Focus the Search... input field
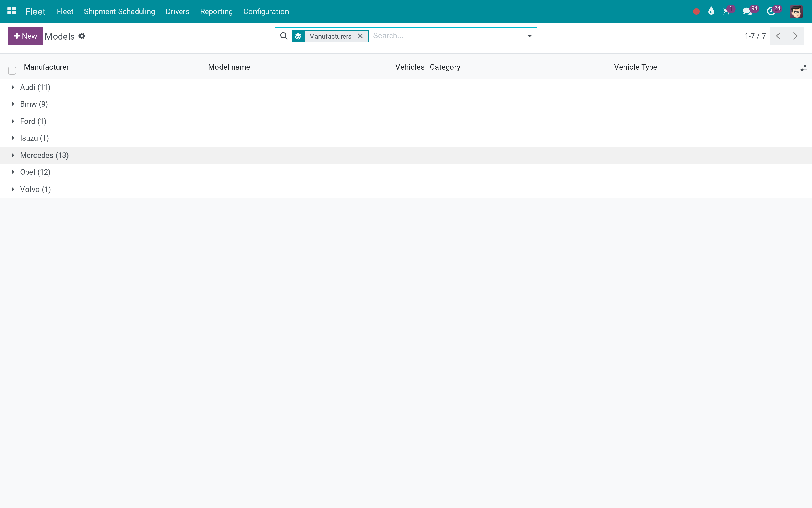The image size is (812, 508). (x=446, y=36)
